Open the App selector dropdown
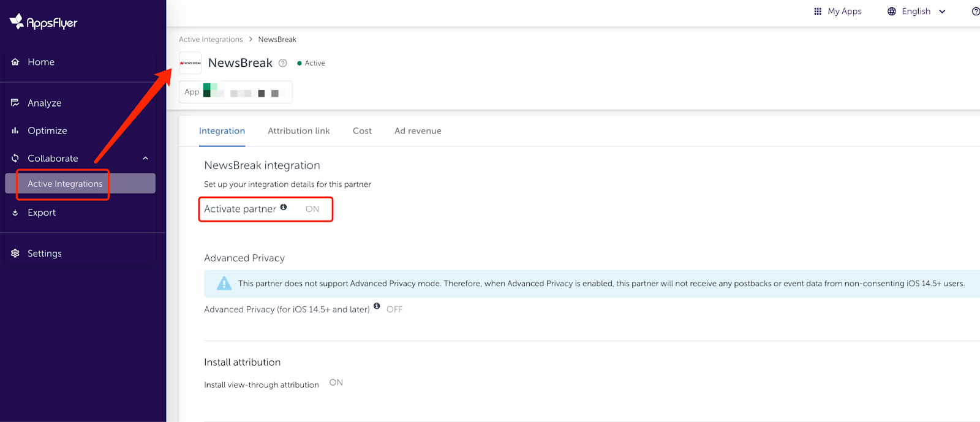The width and height of the screenshot is (980, 422). pos(235,92)
